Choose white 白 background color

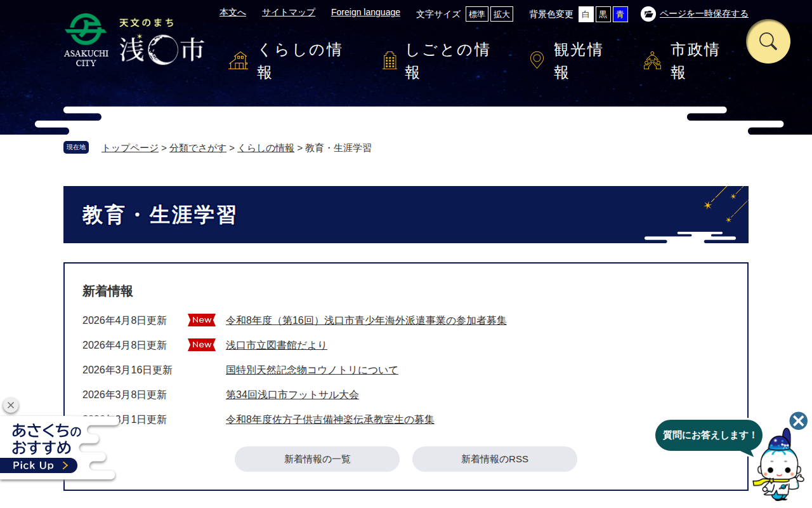point(586,14)
